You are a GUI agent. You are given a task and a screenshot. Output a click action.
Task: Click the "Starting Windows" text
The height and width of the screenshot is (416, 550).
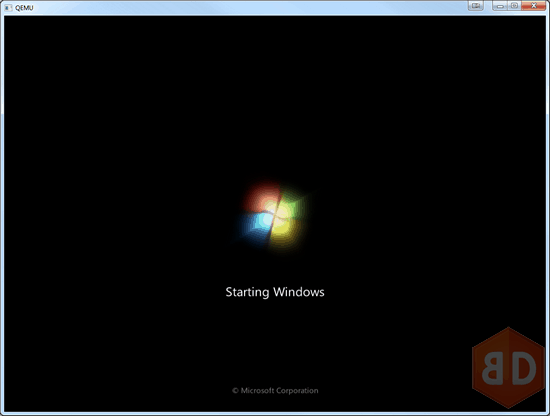[x=275, y=292]
